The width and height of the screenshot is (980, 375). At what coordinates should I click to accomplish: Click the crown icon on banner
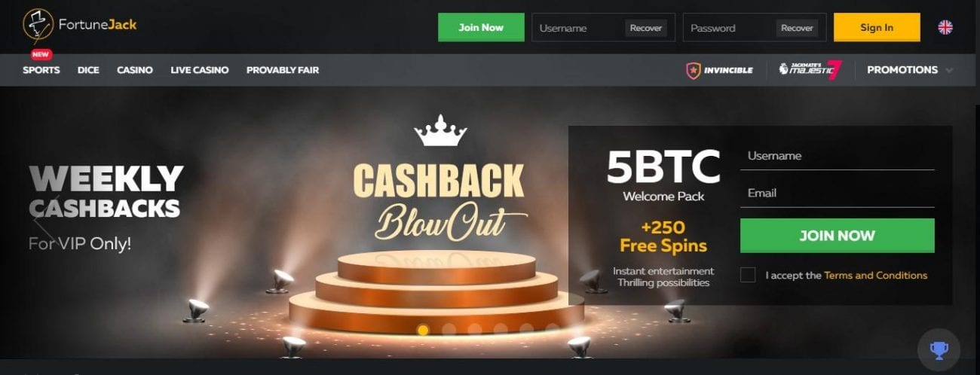click(440, 131)
